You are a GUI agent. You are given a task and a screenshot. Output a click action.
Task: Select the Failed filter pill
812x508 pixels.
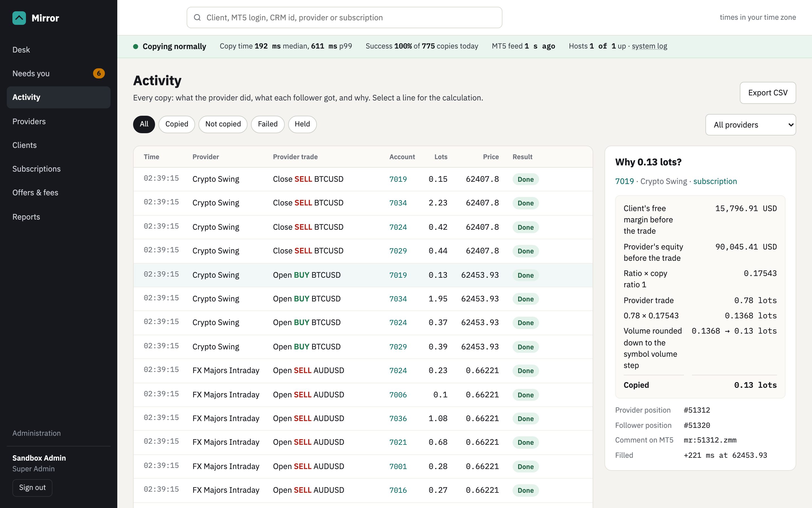[x=267, y=124]
